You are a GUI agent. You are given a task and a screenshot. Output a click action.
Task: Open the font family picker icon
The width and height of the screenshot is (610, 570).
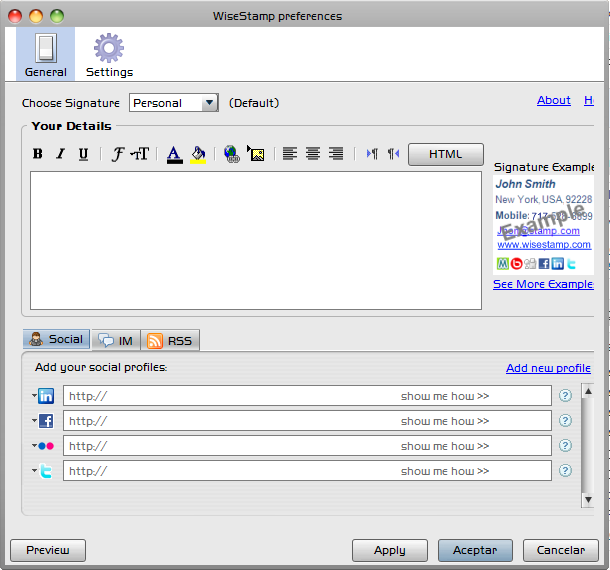118,154
